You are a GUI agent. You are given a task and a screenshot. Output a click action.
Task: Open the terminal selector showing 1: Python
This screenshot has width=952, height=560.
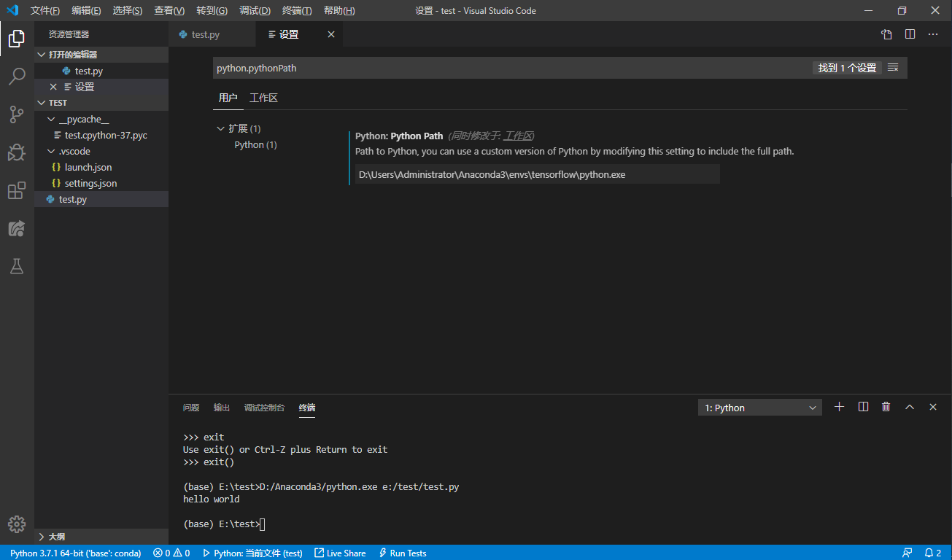[759, 407]
